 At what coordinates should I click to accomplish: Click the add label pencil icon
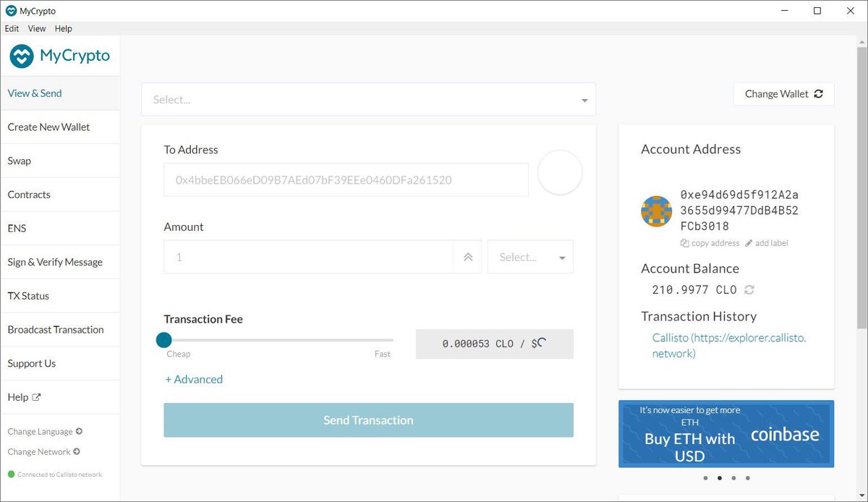[x=749, y=243]
